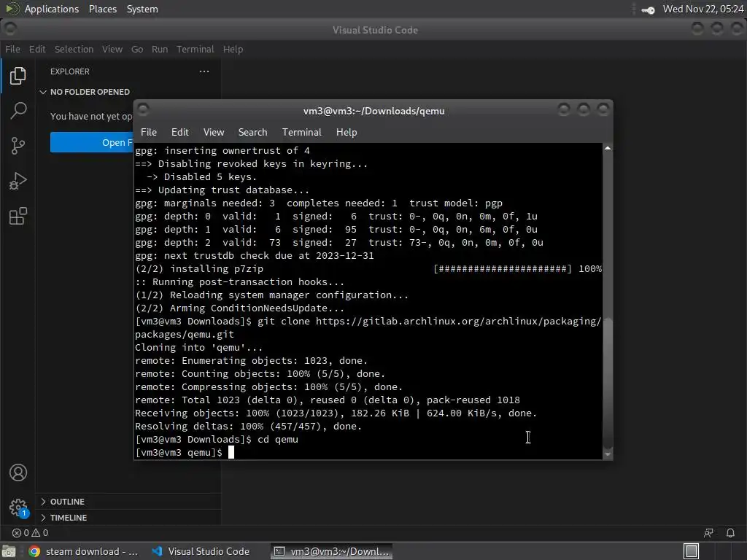Open the VS Code Selection menu
747x560 pixels.
[74, 49]
